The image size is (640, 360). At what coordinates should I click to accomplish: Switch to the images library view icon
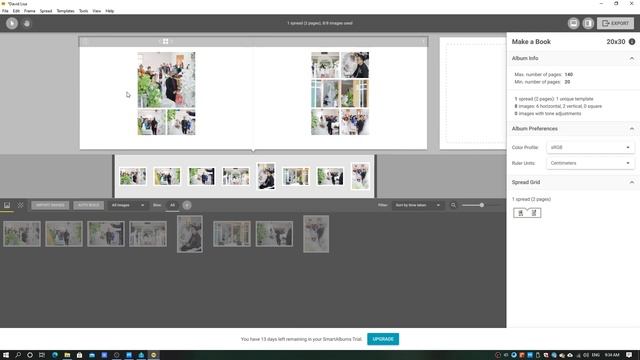(7, 205)
